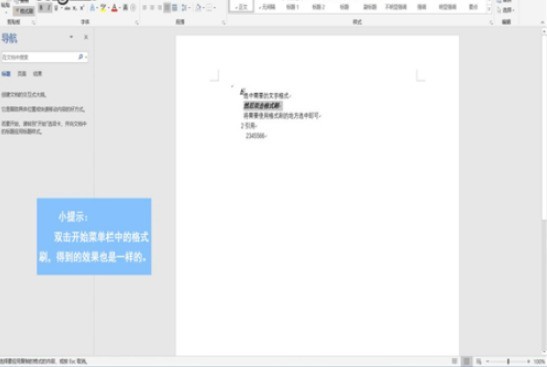Expand the styles gallery more arrow

489,10
